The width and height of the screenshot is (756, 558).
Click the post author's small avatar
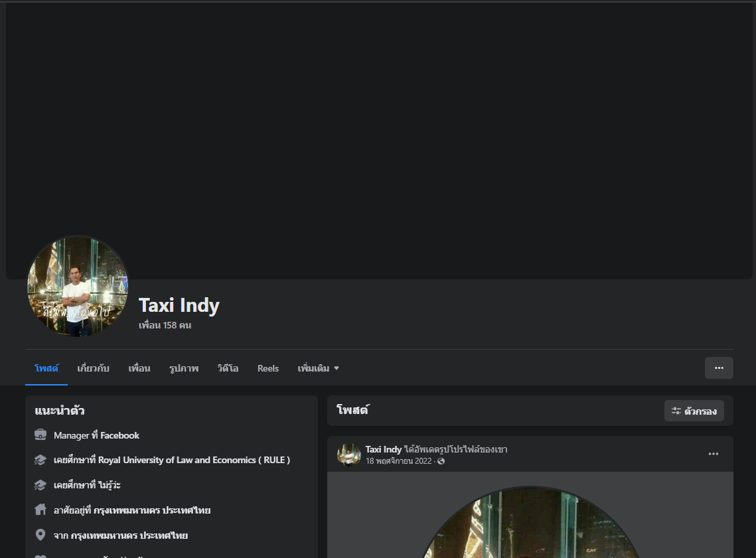pyautogui.click(x=349, y=455)
